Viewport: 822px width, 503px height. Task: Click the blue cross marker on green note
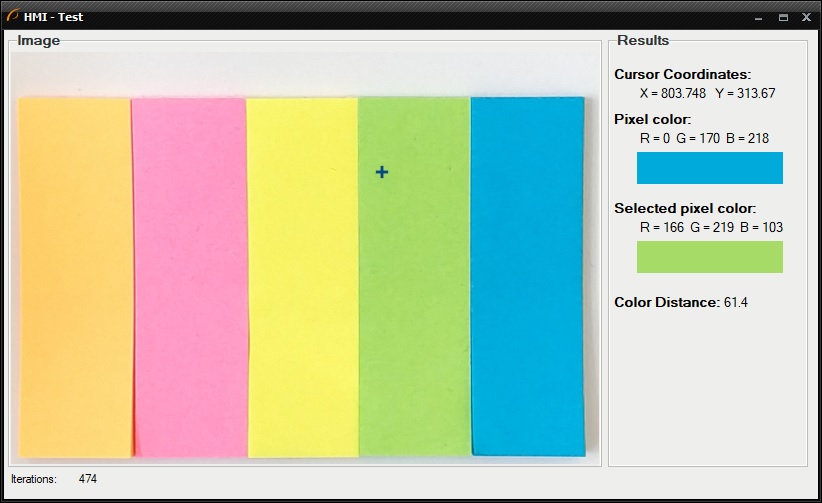pos(381,172)
